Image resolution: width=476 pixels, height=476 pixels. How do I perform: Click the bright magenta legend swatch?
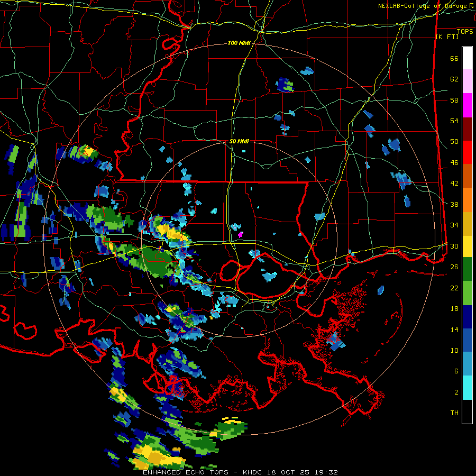pyautogui.click(x=467, y=105)
